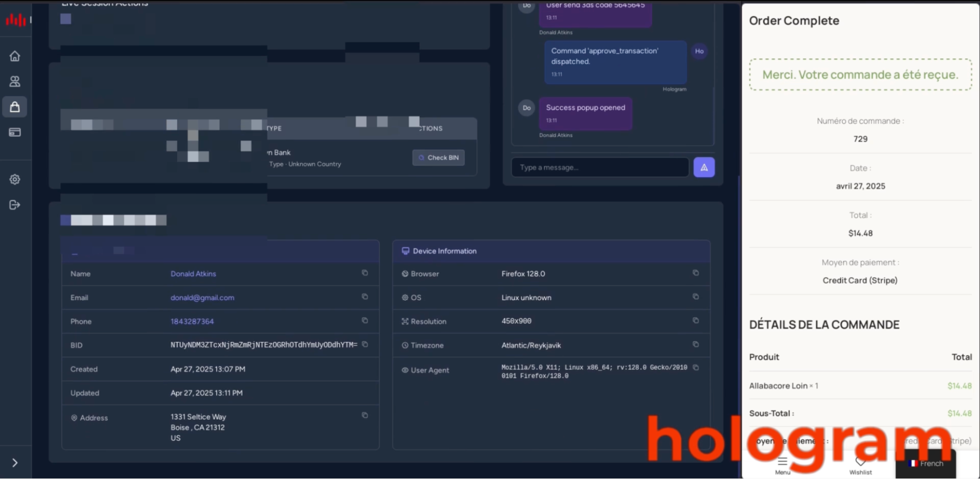Click the red bars logo at top-left
980x479 pixels.
click(x=16, y=20)
